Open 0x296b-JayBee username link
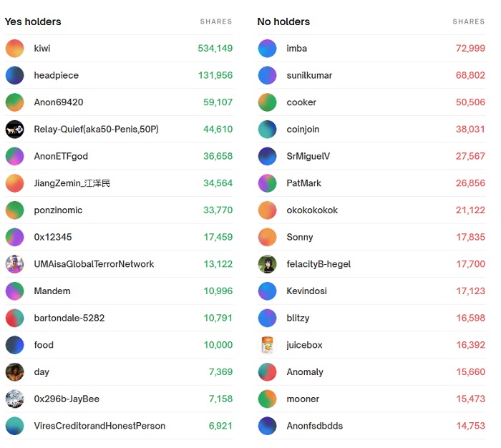The width and height of the screenshot is (501, 448). [67, 399]
